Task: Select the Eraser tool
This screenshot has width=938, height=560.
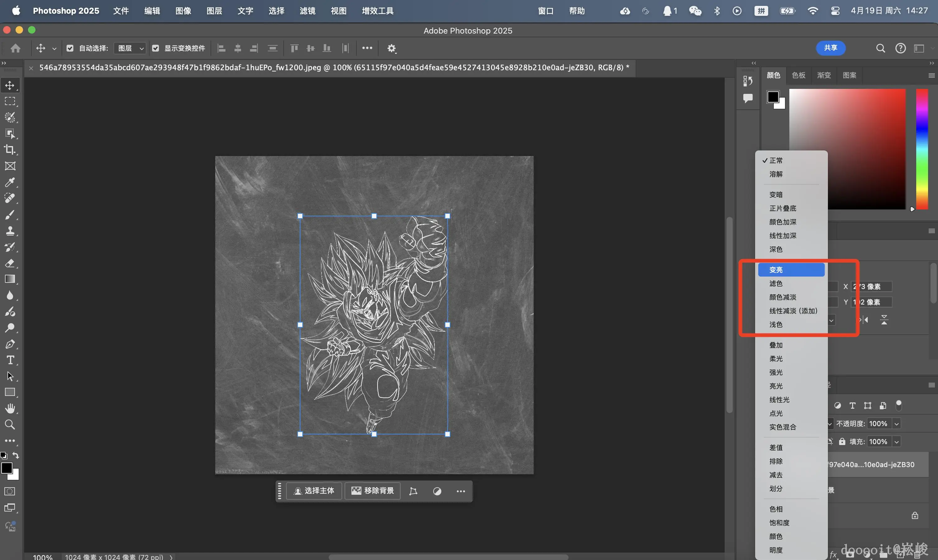Action: coord(10,263)
